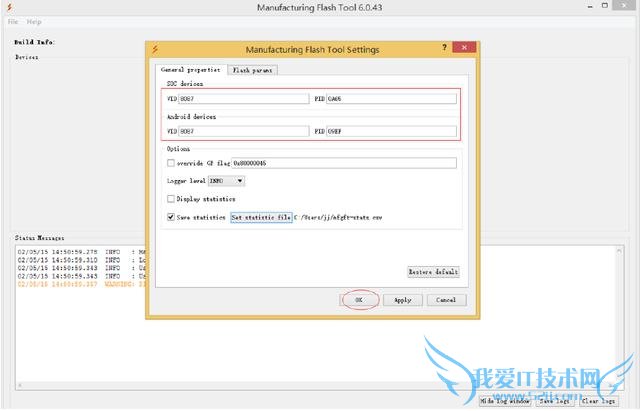Screen dimensions: 640x411
Task: Click the orange WARNING log line
Action: 82,284
